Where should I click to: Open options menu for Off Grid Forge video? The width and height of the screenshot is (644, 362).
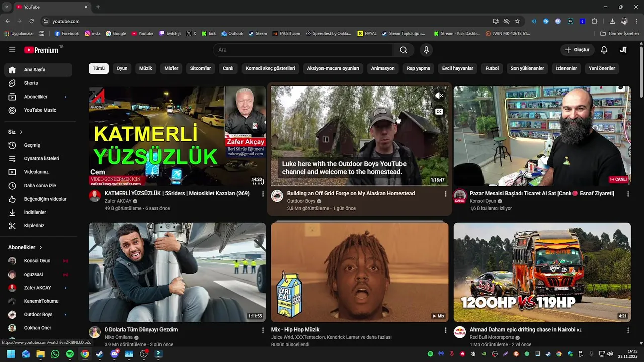(445, 194)
